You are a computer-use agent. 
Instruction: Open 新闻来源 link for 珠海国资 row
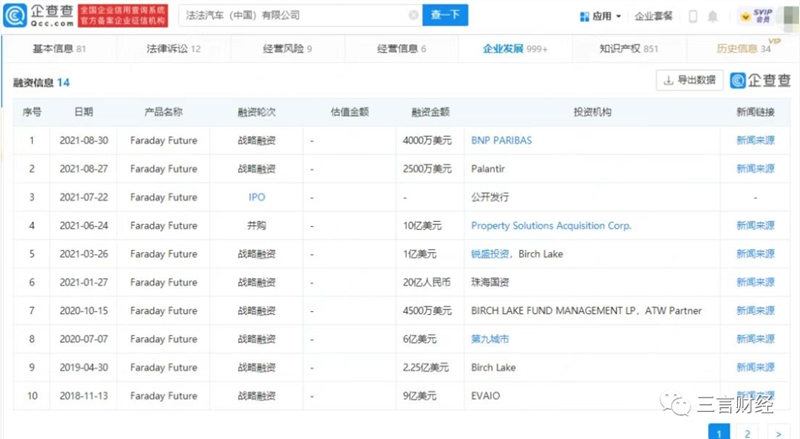pos(755,282)
